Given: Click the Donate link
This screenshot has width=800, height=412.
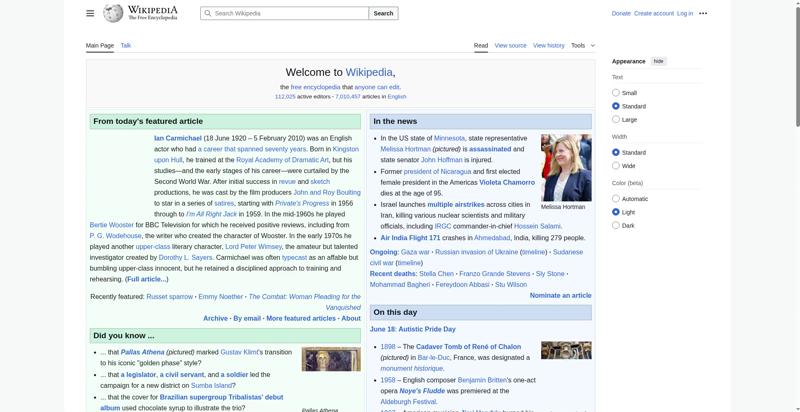Looking at the screenshot, I should click(x=621, y=13).
